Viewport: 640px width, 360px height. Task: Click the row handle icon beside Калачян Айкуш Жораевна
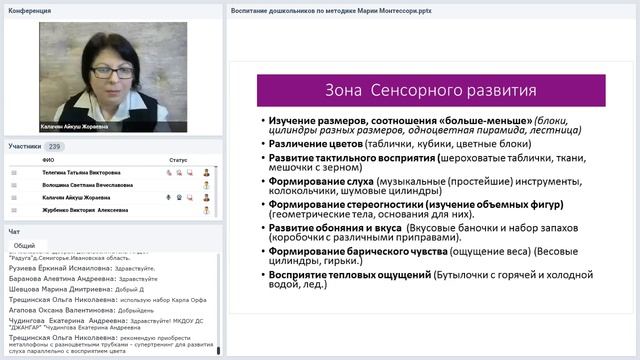pos(14,198)
